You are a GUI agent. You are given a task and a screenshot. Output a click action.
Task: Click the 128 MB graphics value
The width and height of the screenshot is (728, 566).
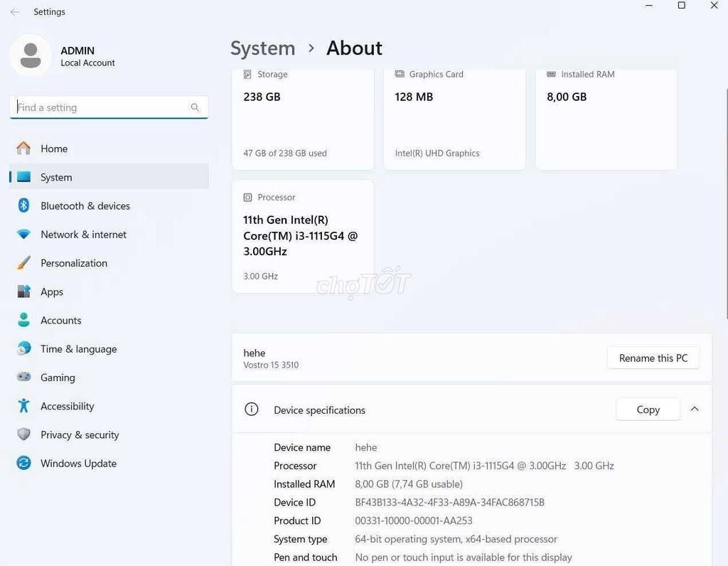[x=414, y=97]
